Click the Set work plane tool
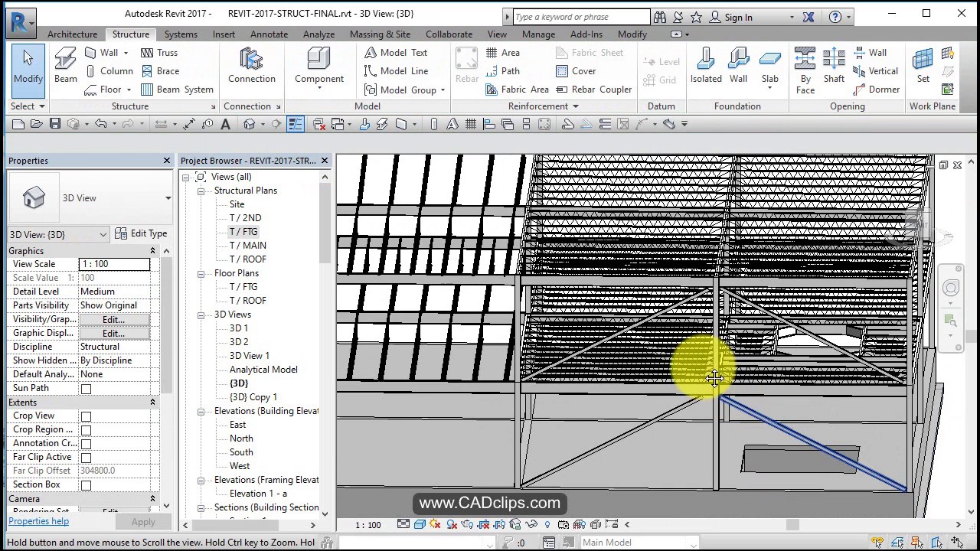 click(923, 66)
